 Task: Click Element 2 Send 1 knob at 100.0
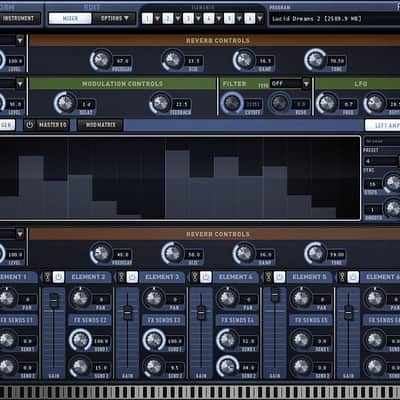[80, 340]
